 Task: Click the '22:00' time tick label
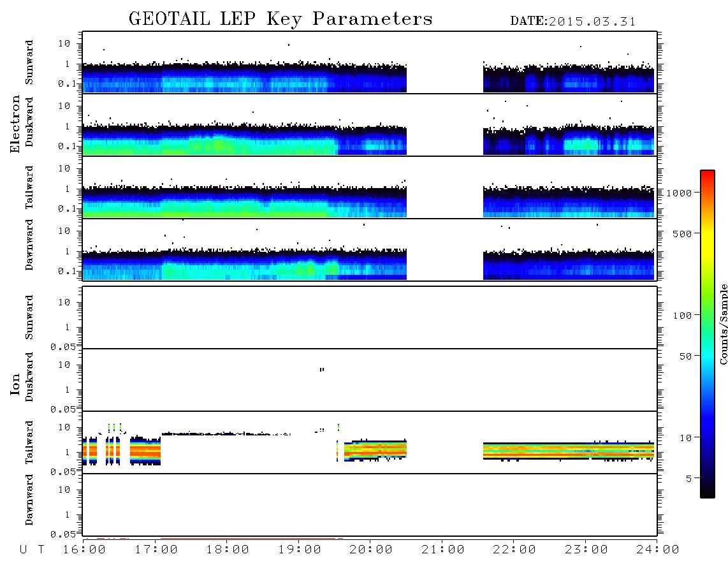[514, 550]
